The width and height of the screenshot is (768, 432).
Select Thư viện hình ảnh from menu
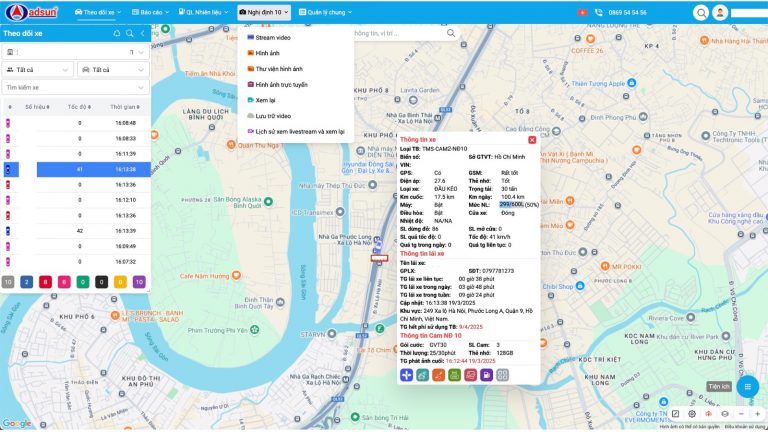click(278, 69)
